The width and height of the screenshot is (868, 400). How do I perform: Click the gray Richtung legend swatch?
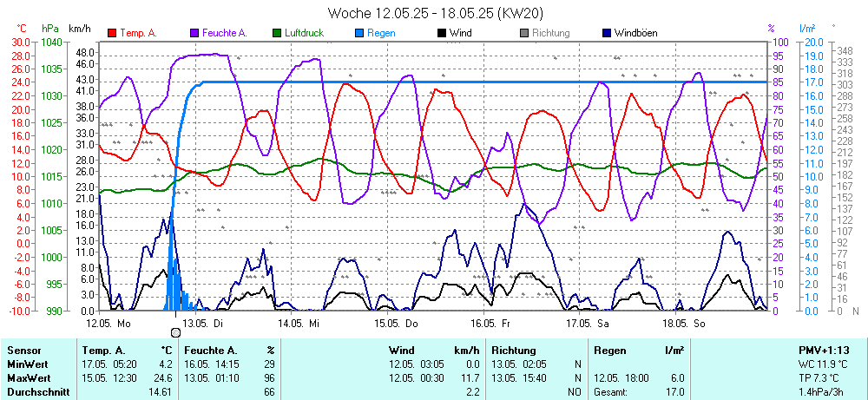tap(524, 33)
